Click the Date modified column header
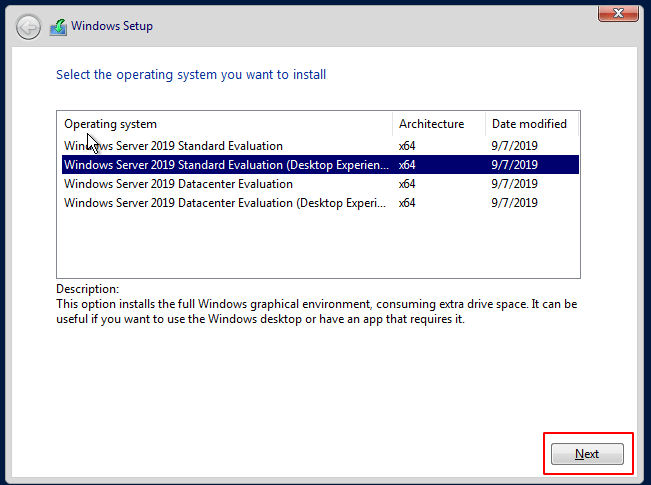Viewport: 651px width, 485px height. click(532, 124)
